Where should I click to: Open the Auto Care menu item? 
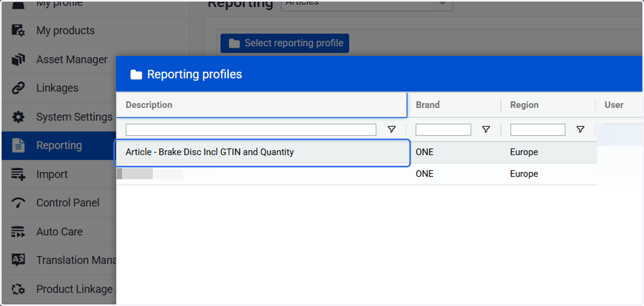click(59, 232)
